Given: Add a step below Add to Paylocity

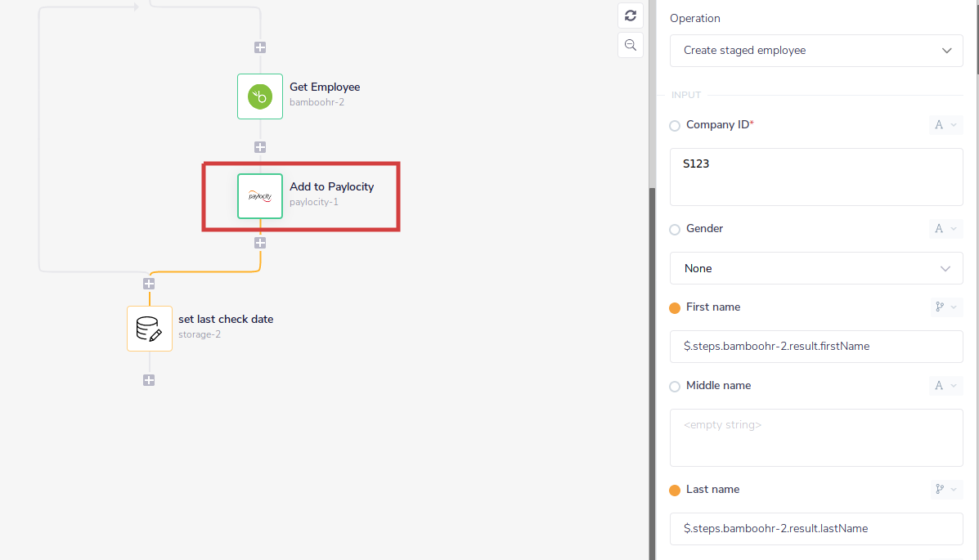Looking at the screenshot, I should pos(260,243).
